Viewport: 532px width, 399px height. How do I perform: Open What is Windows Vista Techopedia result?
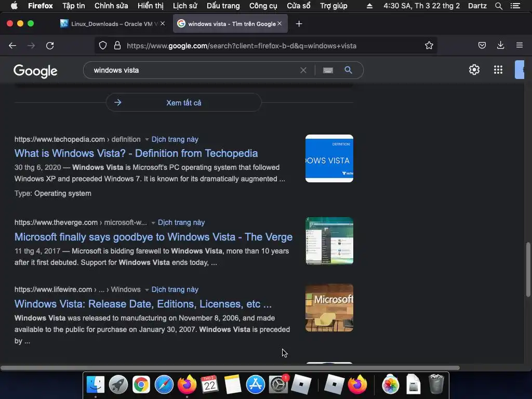(x=136, y=153)
